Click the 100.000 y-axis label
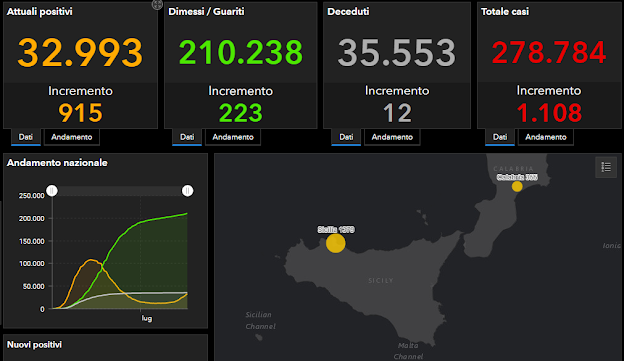 (31, 263)
